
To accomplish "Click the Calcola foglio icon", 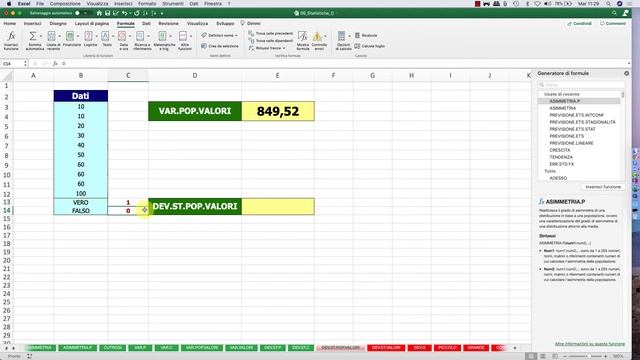I will point(358,46).
